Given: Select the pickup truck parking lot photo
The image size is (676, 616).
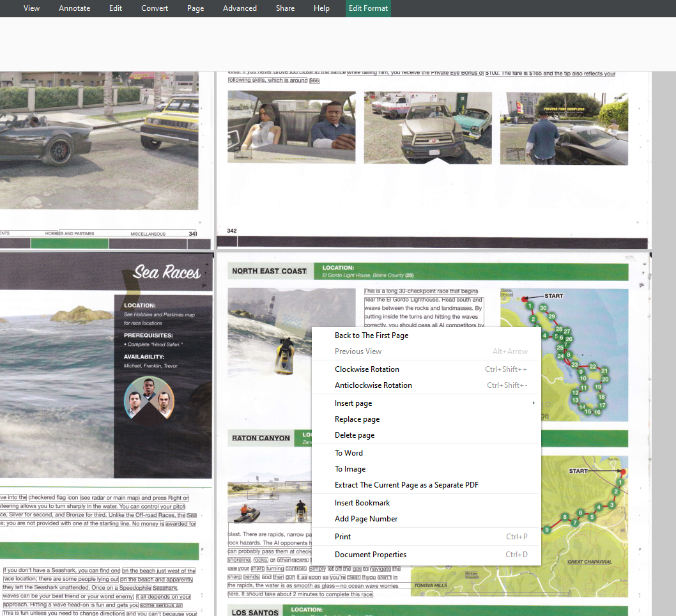Looking at the screenshot, I should [x=427, y=128].
